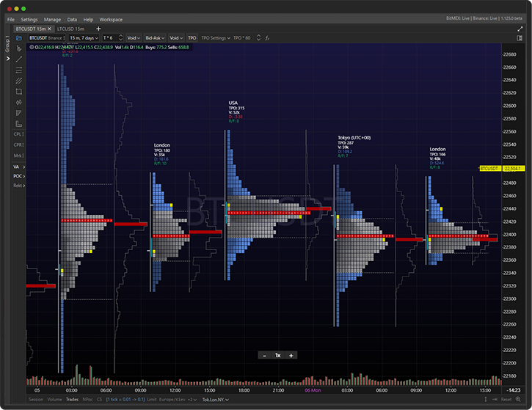Click the info circle beside OHLC values
This screenshot has width=532, height=410.
pyautogui.click(x=32, y=47)
